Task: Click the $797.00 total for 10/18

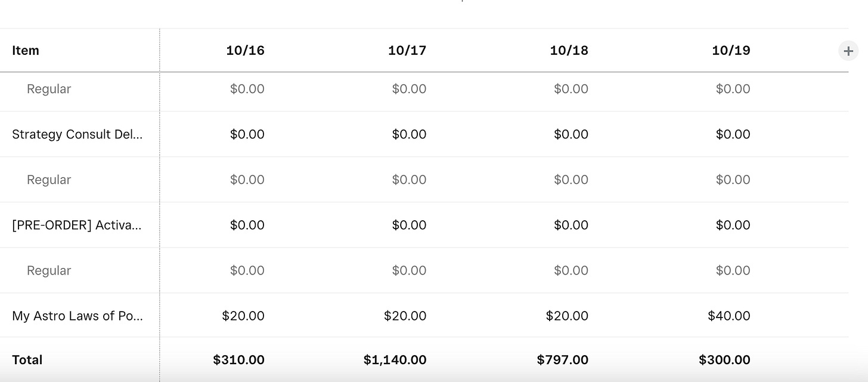Action: pyautogui.click(x=563, y=360)
